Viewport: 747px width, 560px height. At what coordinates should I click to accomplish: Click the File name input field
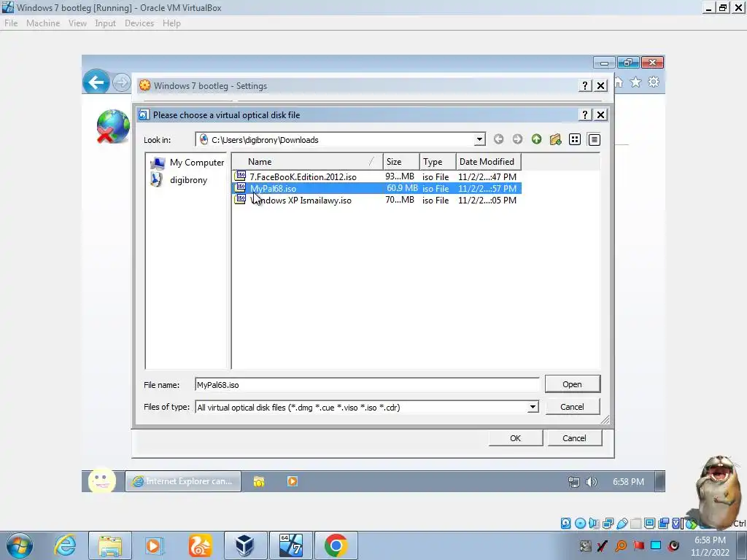tap(367, 385)
